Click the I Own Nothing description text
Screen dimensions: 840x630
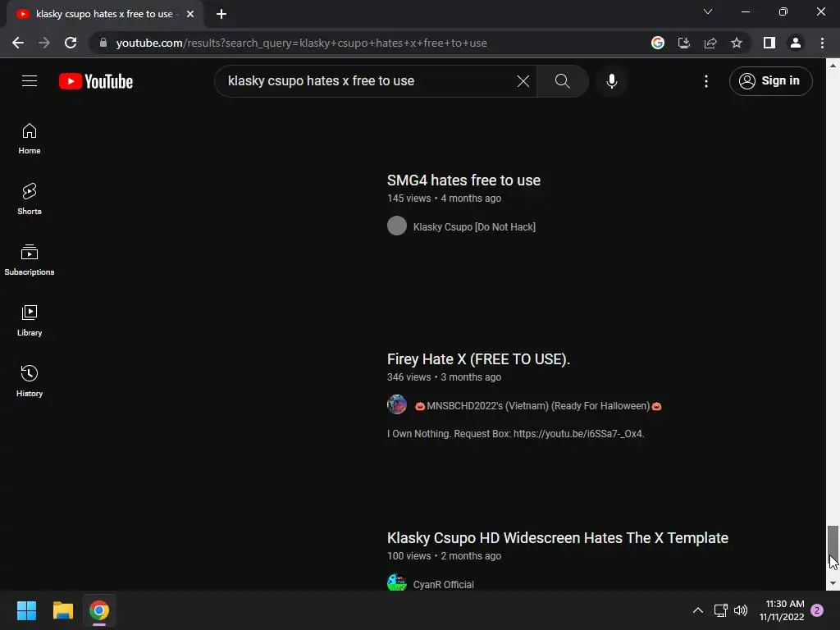515,434
